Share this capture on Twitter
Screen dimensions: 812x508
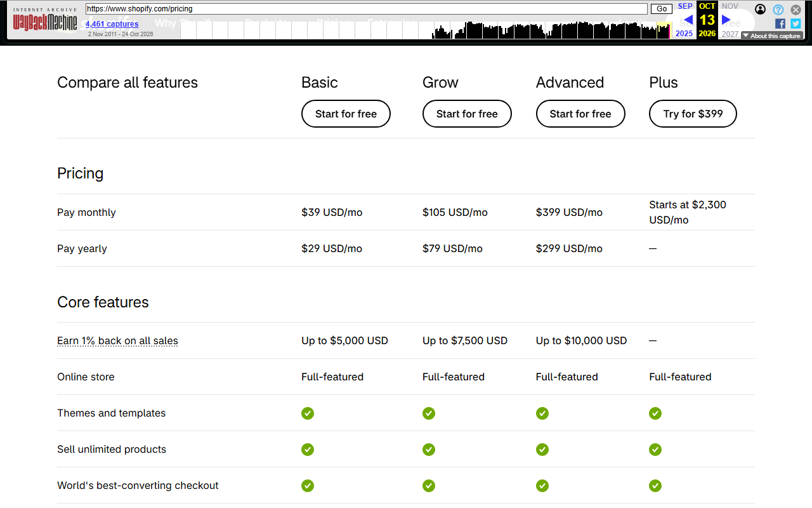(796, 23)
